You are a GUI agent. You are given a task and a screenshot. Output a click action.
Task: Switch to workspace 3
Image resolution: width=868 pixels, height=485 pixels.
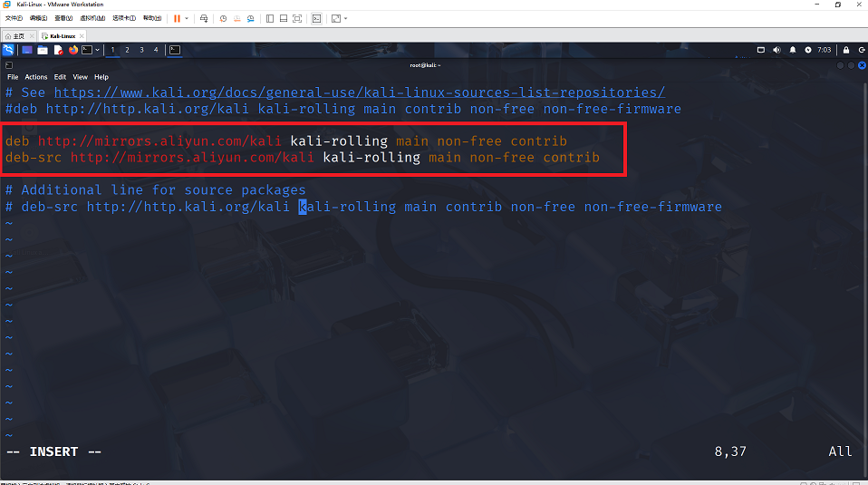click(141, 50)
